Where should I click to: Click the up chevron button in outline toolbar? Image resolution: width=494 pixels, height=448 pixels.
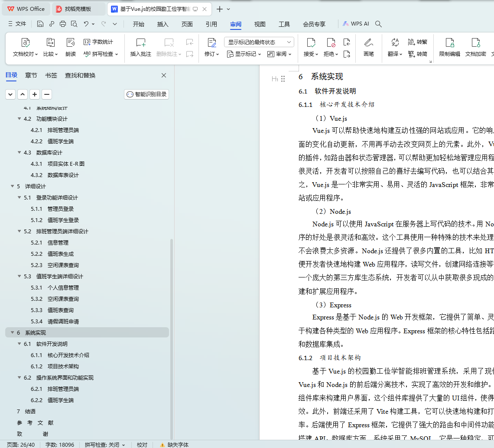[x=23, y=94]
